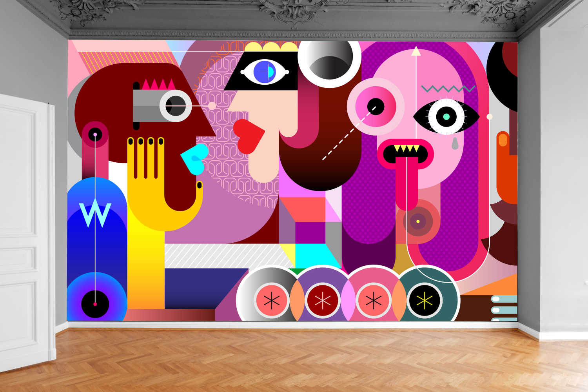The height and width of the screenshot is (392, 588).
Task: Click the blue eye in the black mask
Action: point(265,72)
